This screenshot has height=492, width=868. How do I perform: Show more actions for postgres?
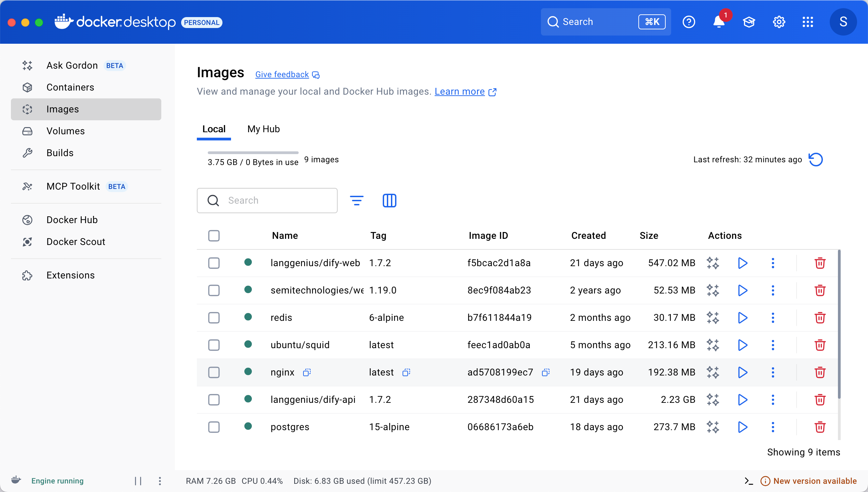pyautogui.click(x=773, y=427)
